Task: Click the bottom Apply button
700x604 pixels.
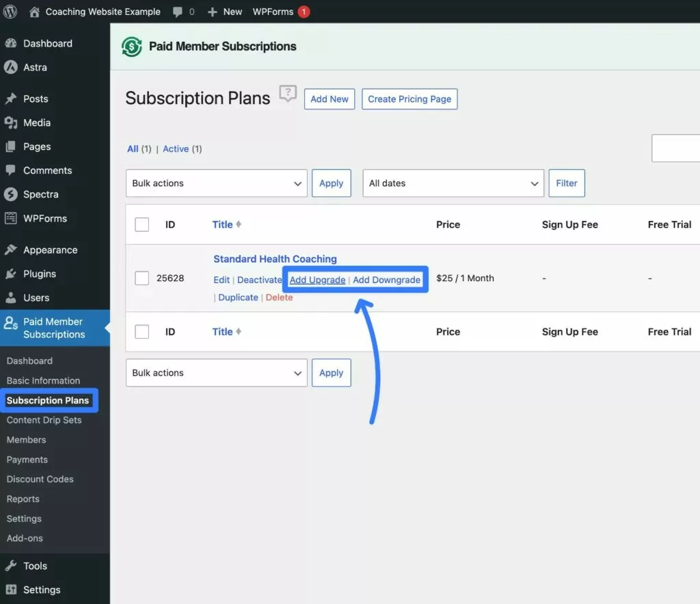Action: pyautogui.click(x=332, y=373)
